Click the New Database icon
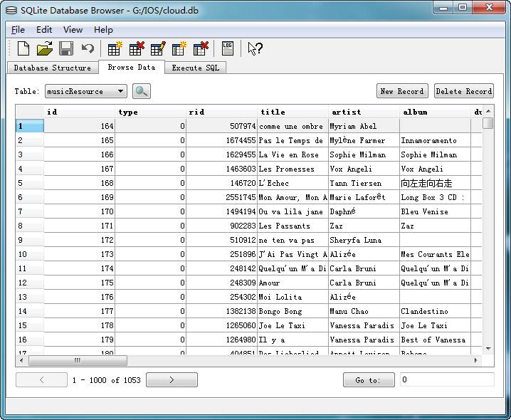 [23, 48]
